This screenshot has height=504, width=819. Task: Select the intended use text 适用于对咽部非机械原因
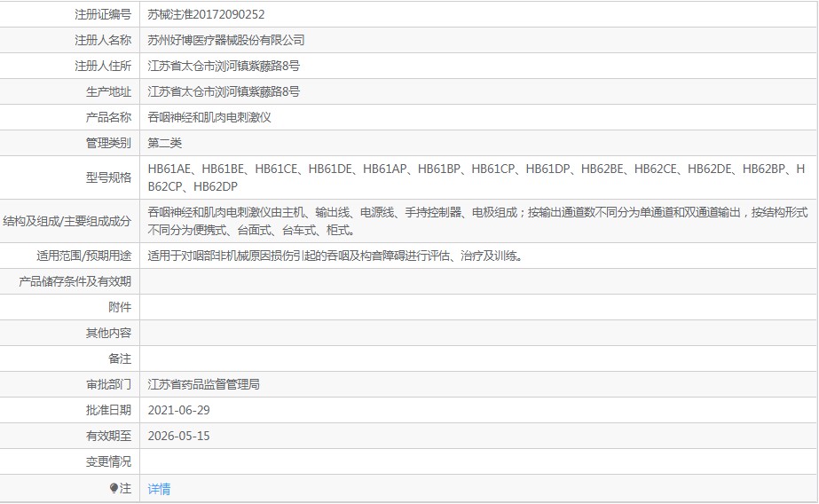pyautogui.click(x=335, y=256)
